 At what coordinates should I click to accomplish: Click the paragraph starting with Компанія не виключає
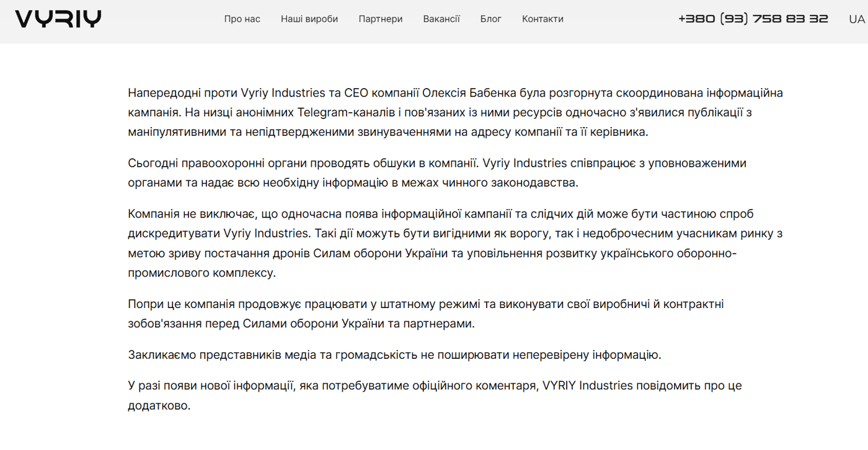click(x=456, y=244)
